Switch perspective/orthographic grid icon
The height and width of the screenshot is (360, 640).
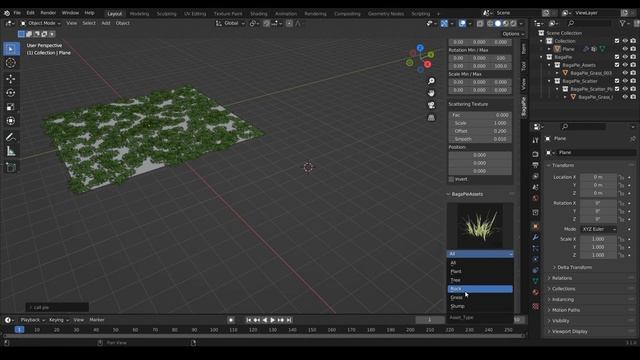pos(431,118)
